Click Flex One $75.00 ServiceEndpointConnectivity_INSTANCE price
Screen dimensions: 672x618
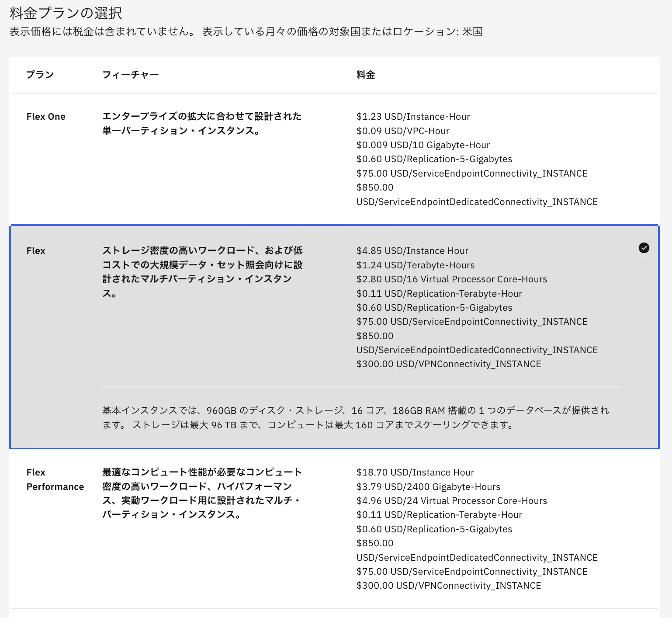click(472, 174)
